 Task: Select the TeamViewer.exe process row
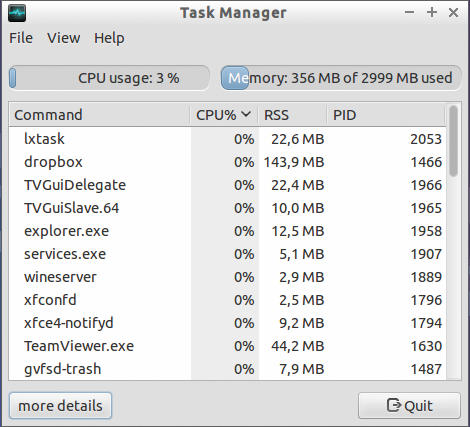click(x=227, y=346)
